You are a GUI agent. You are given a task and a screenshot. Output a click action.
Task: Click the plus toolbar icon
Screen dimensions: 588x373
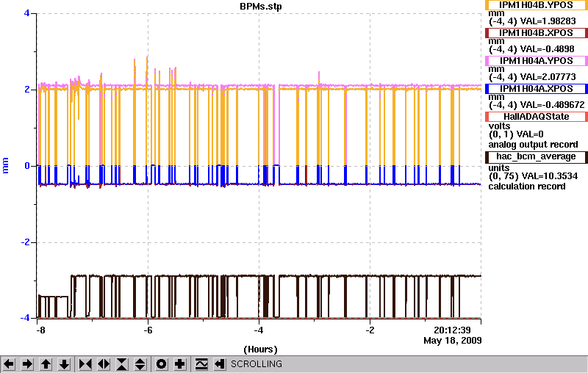click(180, 364)
